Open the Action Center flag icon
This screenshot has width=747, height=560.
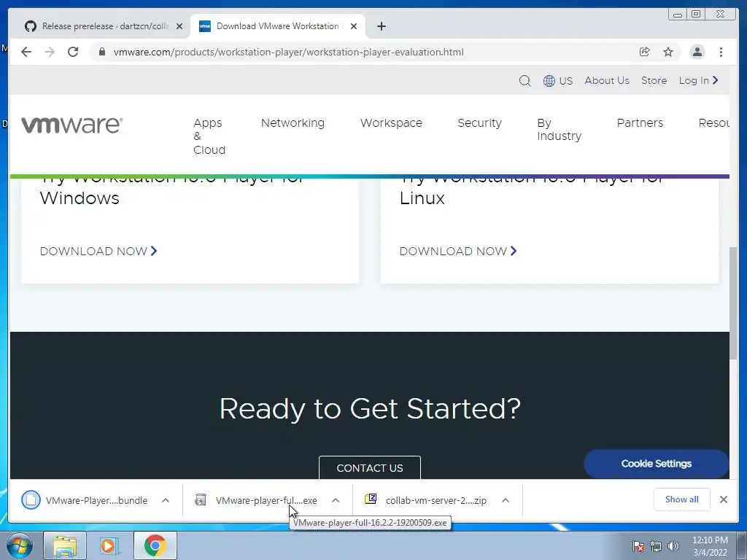[638, 546]
